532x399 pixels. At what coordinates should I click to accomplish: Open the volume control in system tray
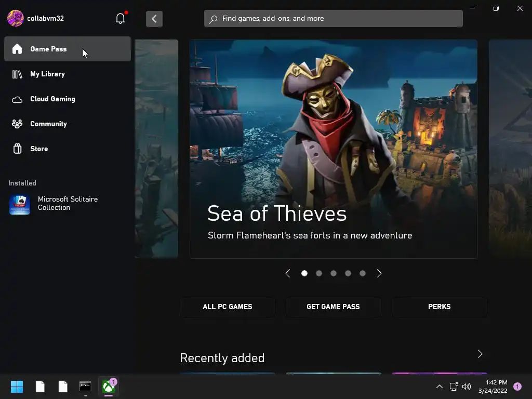click(467, 387)
